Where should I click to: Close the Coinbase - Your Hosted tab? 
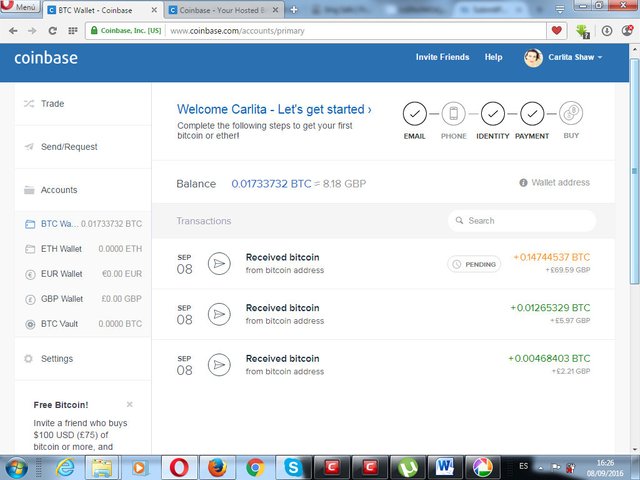pyautogui.click(x=276, y=10)
